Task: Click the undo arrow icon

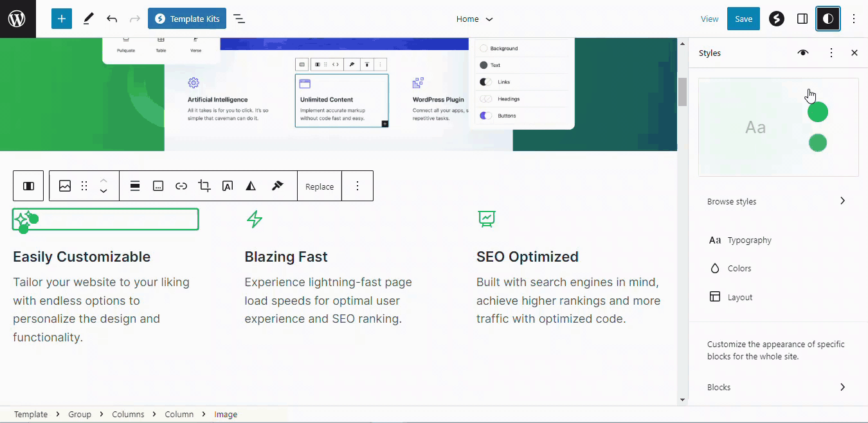Action: (x=112, y=19)
